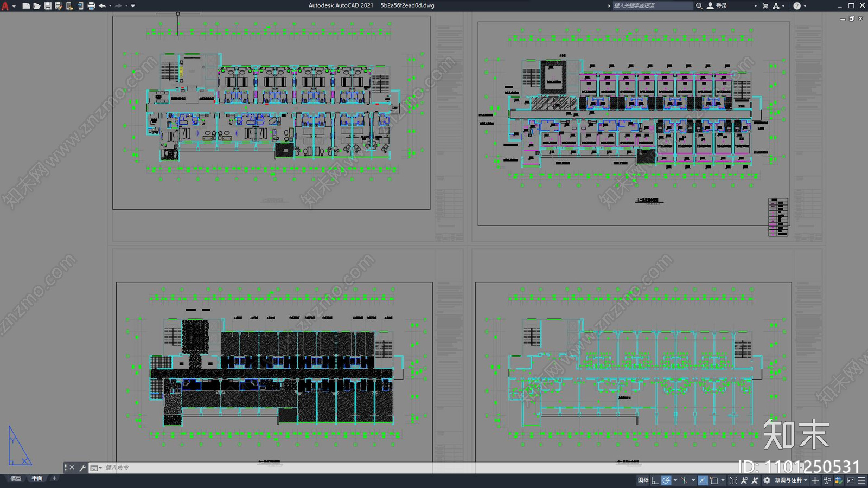Click the search magnifier icon
Image resolution: width=868 pixels, height=488 pixels.
pyautogui.click(x=699, y=5)
